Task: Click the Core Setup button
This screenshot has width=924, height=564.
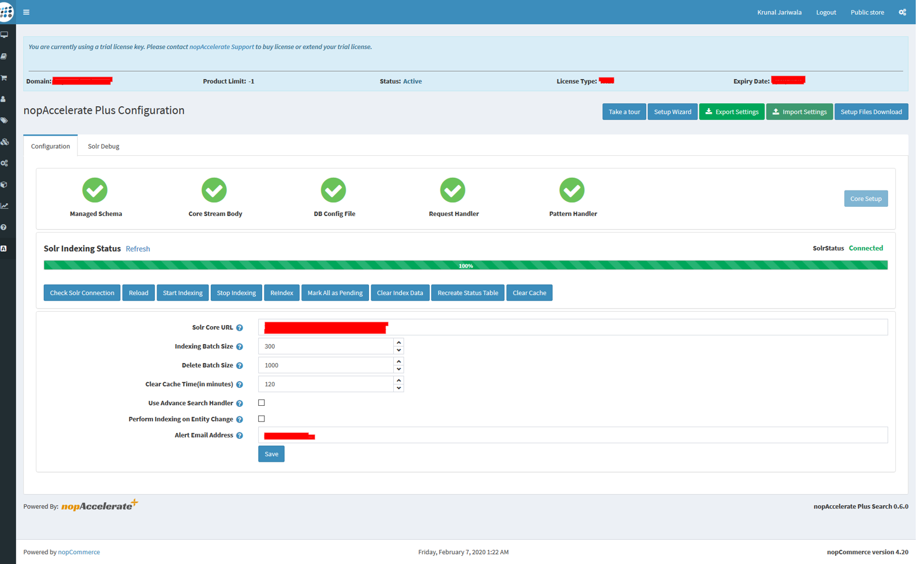Action: click(x=866, y=199)
